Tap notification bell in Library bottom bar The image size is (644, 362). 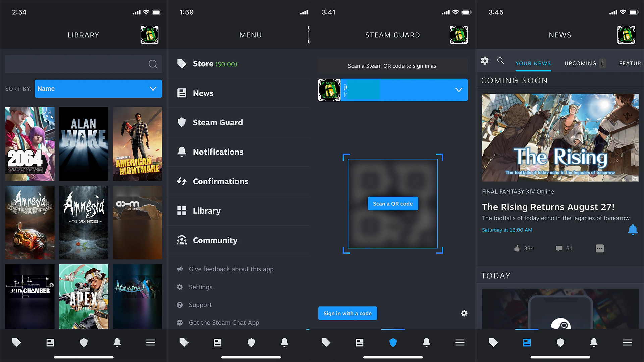(117, 342)
